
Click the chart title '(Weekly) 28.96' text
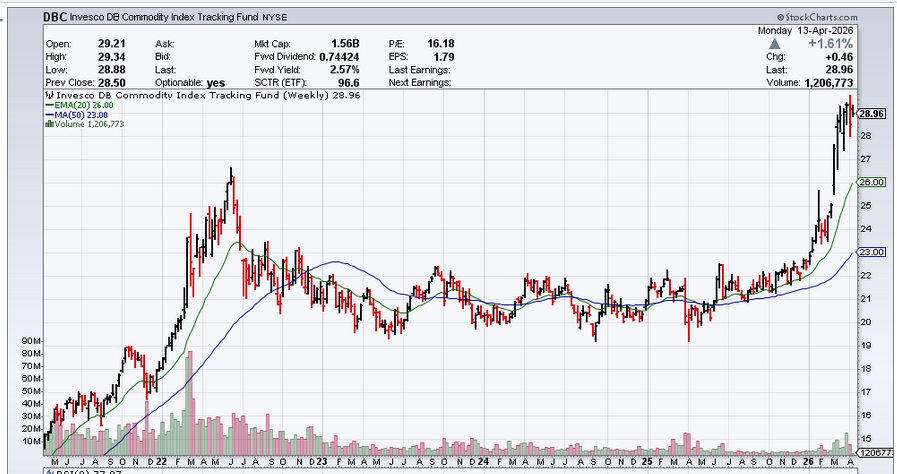(x=322, y=95)
